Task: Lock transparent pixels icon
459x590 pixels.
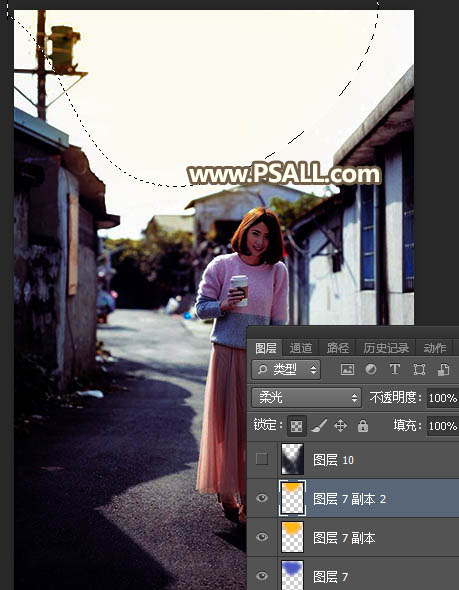Action: (296, 426)
